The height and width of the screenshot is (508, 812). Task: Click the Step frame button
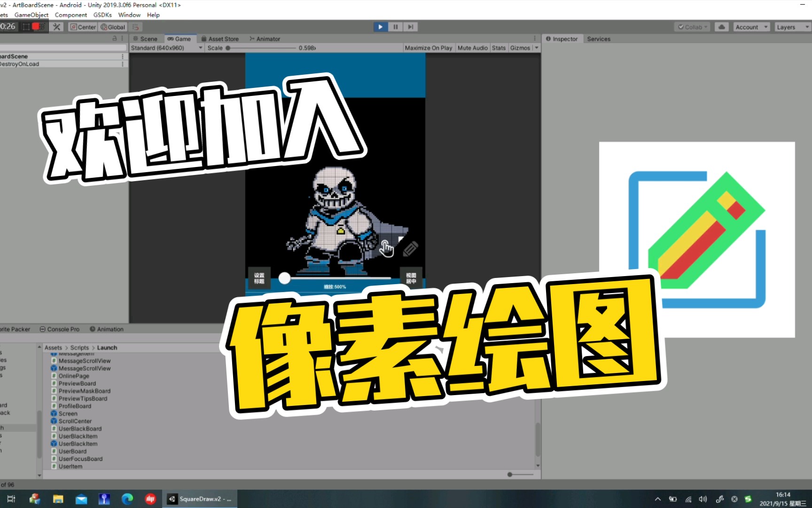tap(410, 27)
